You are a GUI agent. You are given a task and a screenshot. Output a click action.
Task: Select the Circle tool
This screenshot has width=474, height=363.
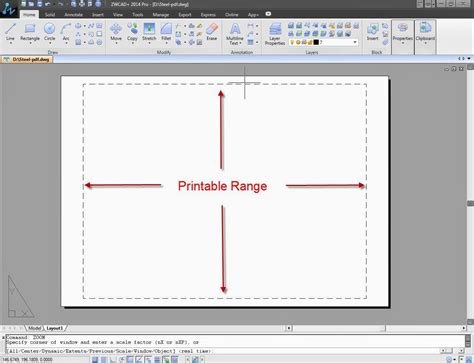click(x=49, y=32)
